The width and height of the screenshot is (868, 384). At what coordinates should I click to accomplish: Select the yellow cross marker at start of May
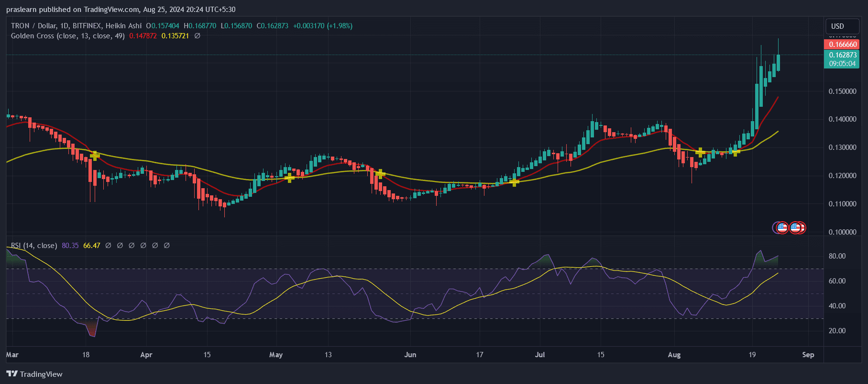point(289,178)
